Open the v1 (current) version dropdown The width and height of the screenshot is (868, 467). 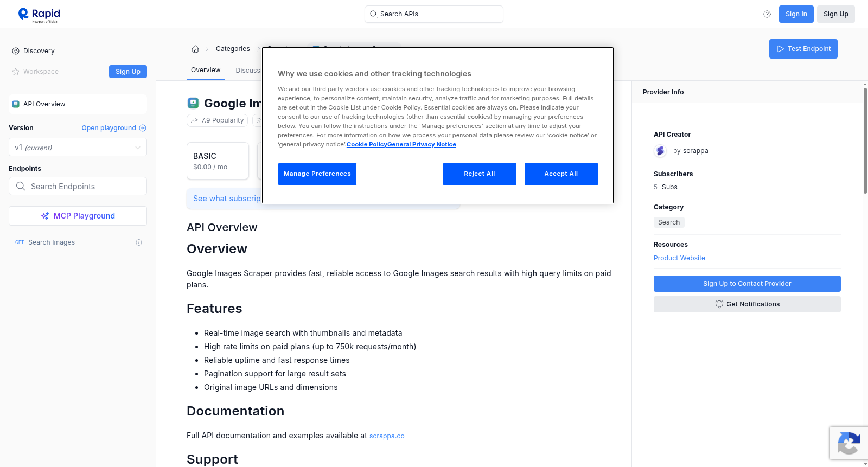[x=78, y=148]
